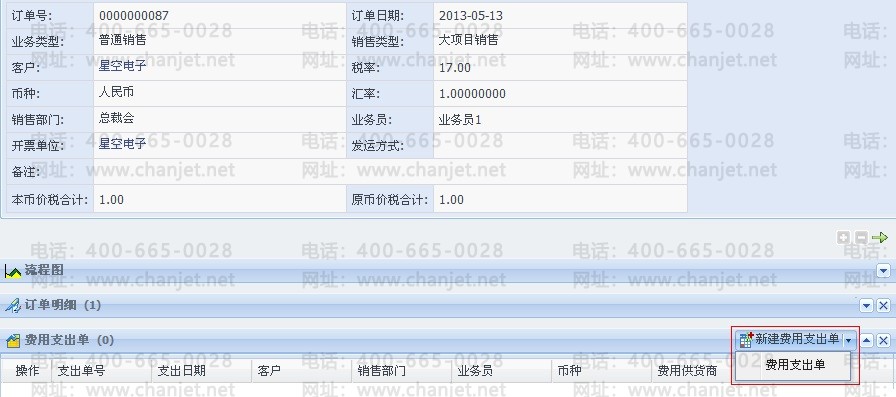Image resolution: width=896 pixels, height=397 pixels.
Task: Expand the 流程图 section arrow
Action: tap(883, 271)
